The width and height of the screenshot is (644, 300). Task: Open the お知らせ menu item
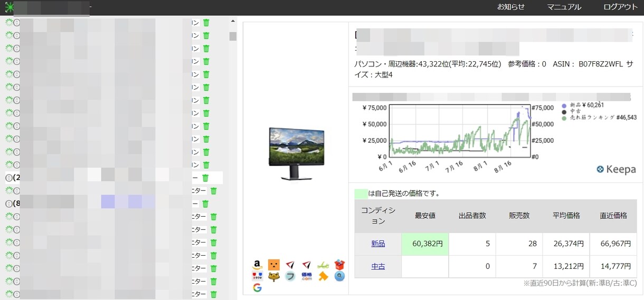(511, 7)
